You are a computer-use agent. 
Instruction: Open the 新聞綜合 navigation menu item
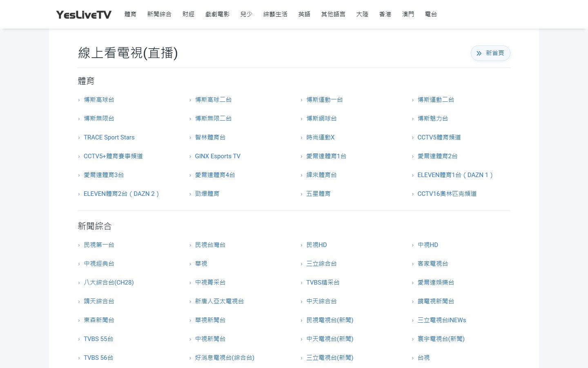click(159, 14)
